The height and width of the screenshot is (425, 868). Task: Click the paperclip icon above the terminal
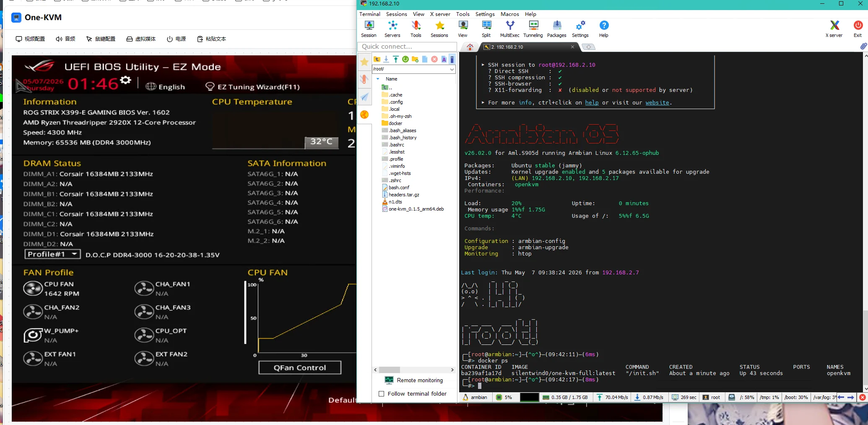[x=863, y=46]
